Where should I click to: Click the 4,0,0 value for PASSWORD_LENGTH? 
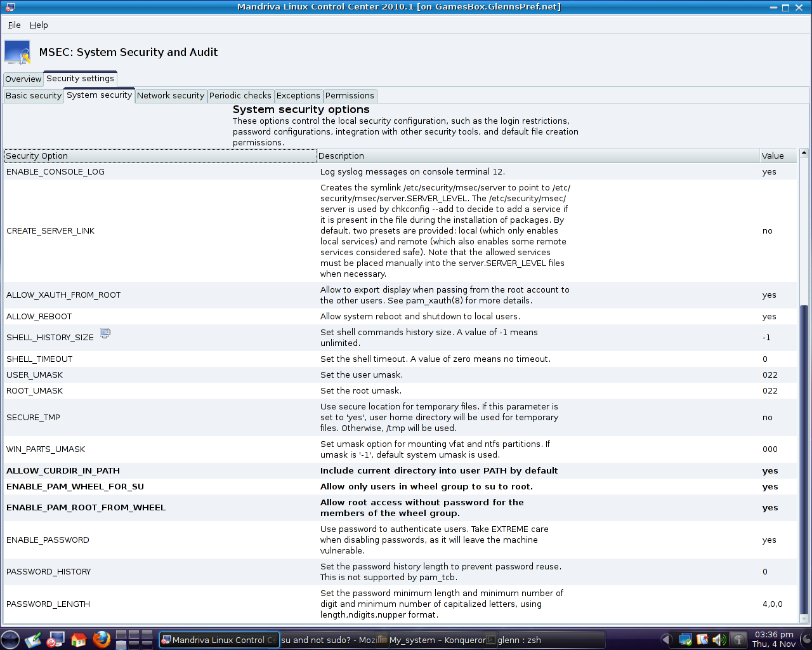pos(773,604)
